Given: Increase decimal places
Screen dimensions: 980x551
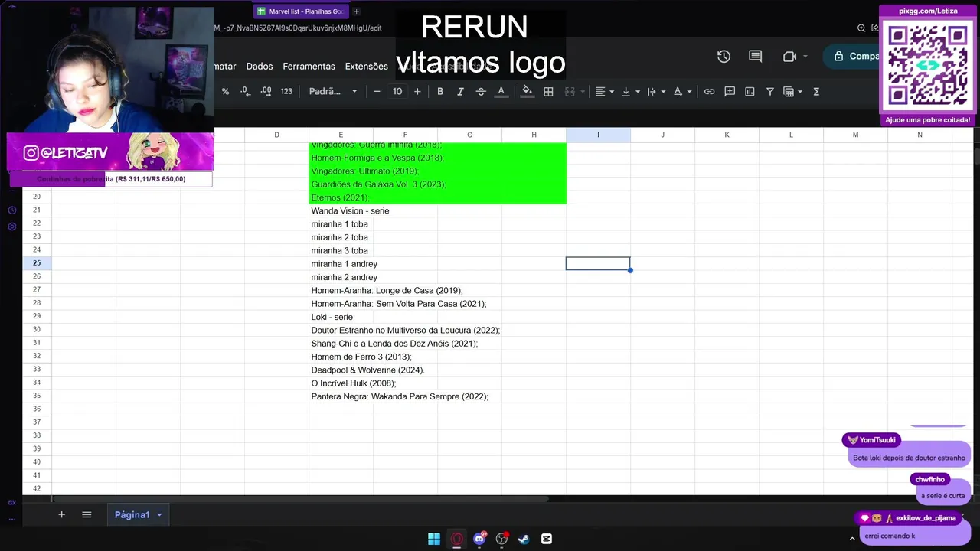Looking at the screenshot, I should pos(266,91).
